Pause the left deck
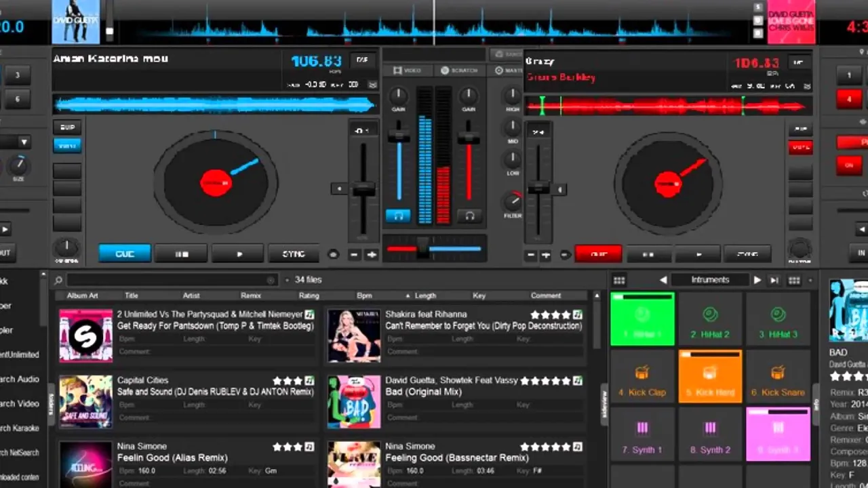The width and height of the screenshot is (868, 488). [x=182, y=253]
